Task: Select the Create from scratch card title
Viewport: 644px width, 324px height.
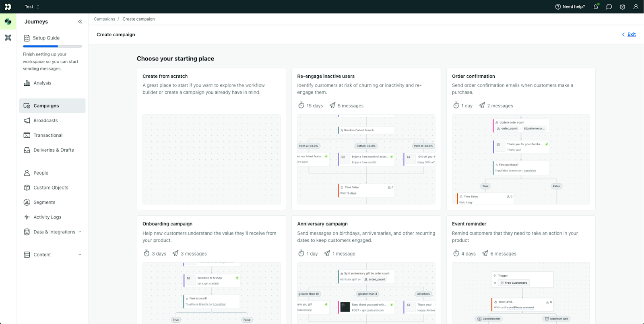Action: (165, 76)
